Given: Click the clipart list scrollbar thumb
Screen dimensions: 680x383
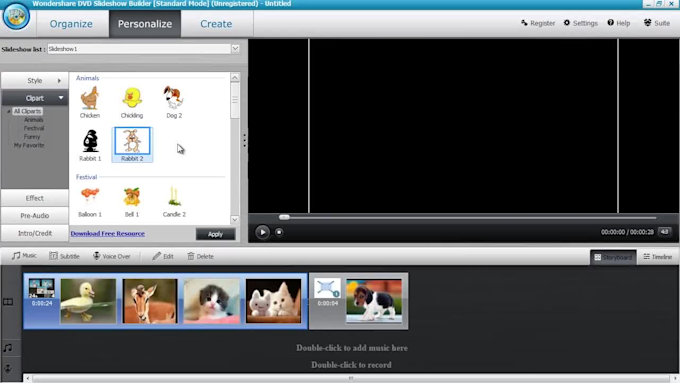Looking at the screenshot, I should tap(235, 101).
